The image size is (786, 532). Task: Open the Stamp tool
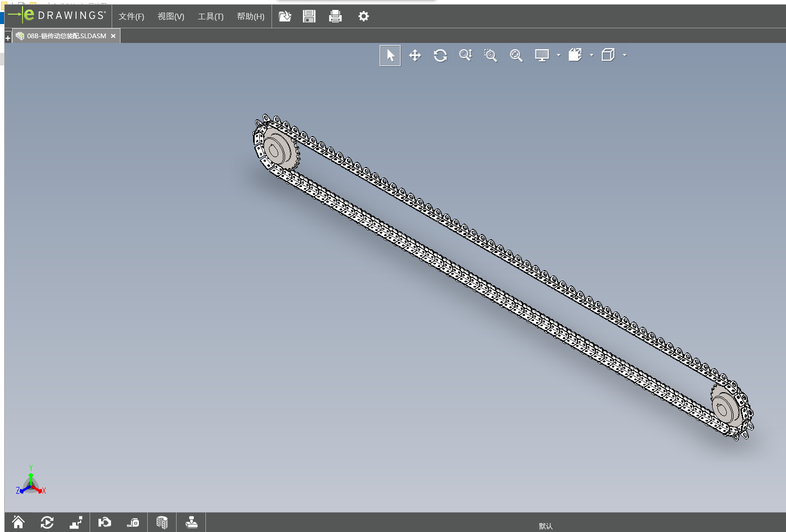[x=191, y=523]
